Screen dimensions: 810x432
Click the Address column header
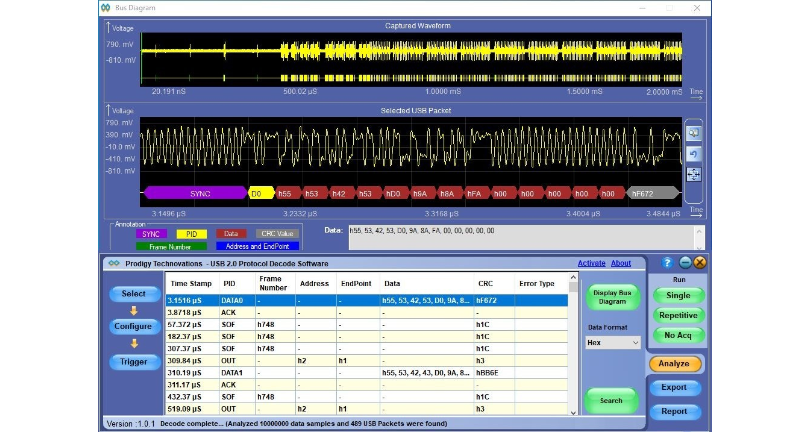click(x=314, y=284)
